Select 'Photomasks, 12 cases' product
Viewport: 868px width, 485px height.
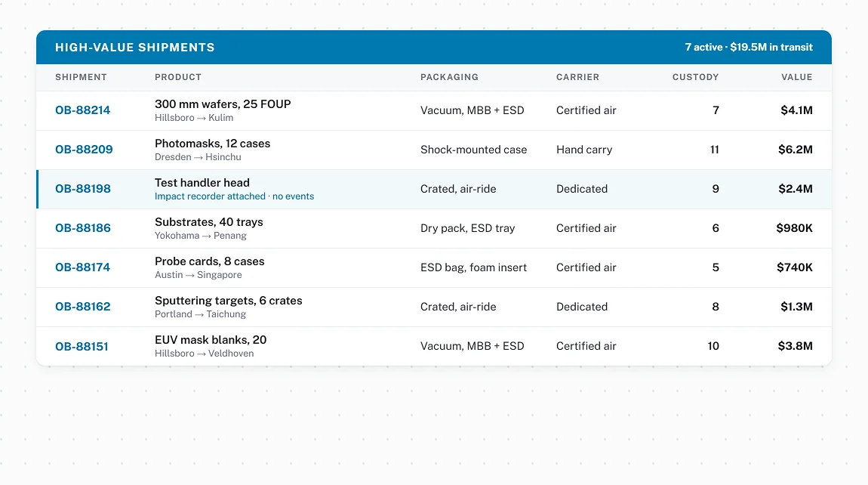213,144
